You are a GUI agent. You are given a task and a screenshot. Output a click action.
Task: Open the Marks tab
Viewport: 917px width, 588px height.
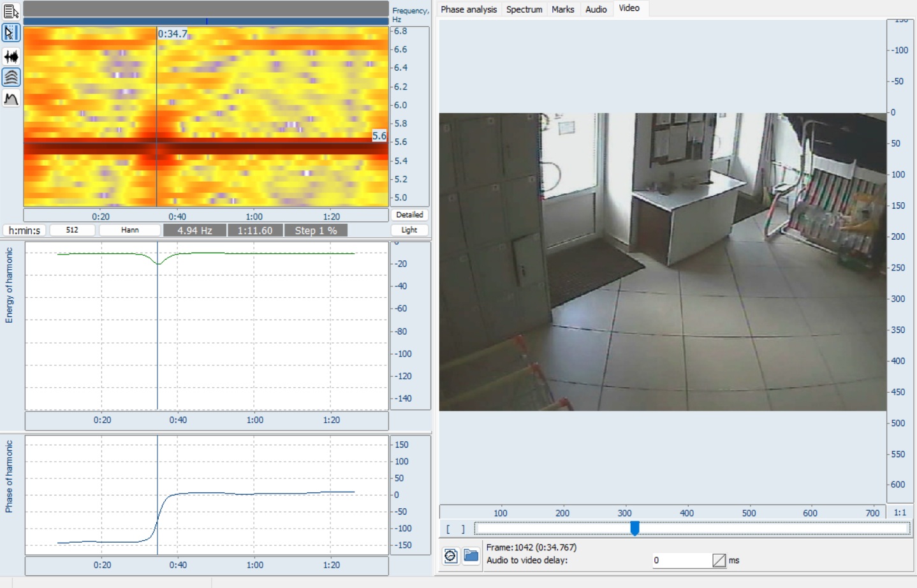click(x=562, y=10)
